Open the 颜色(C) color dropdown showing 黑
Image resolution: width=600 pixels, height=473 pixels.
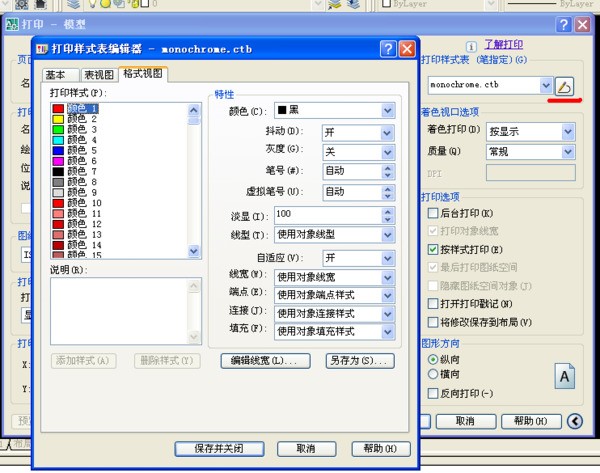[334, 111]
